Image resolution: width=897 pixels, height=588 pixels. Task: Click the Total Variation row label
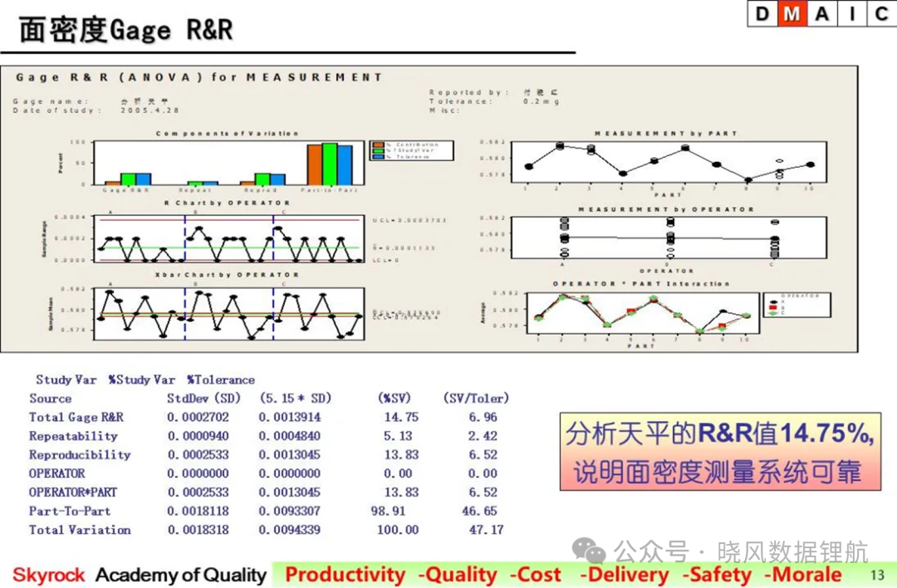(80, 530)
